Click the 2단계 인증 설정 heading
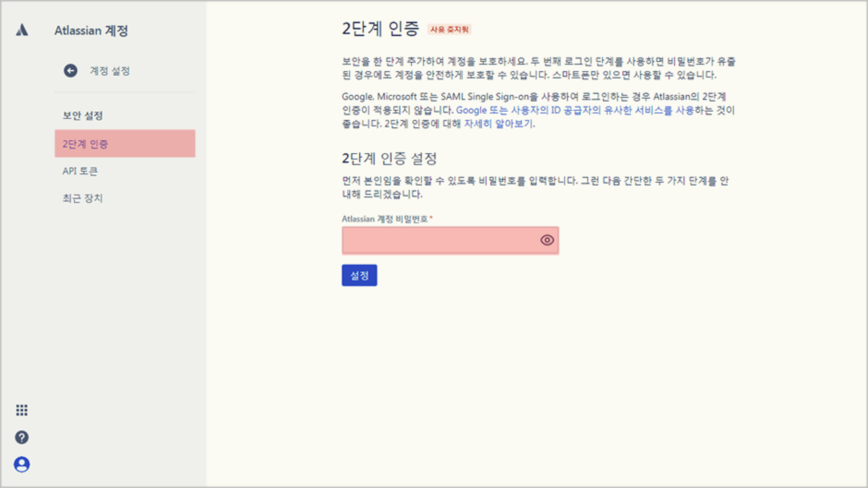Screen dimensions: 868x488 pos(389,159)
